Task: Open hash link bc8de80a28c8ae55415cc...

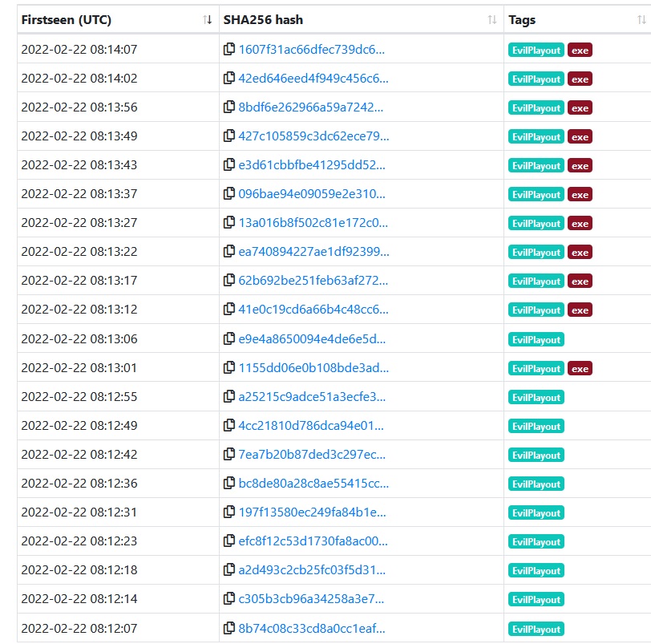Action: [x=313, y=484]
